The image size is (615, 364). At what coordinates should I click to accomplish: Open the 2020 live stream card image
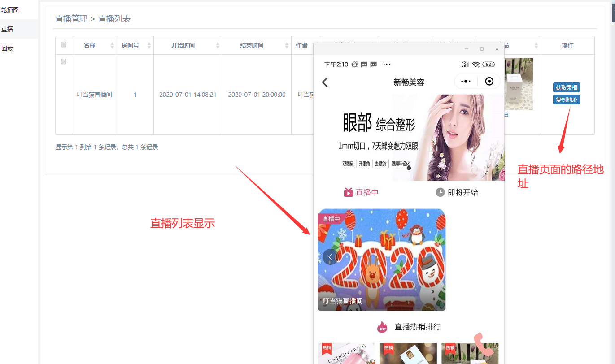tap(382, 260)
